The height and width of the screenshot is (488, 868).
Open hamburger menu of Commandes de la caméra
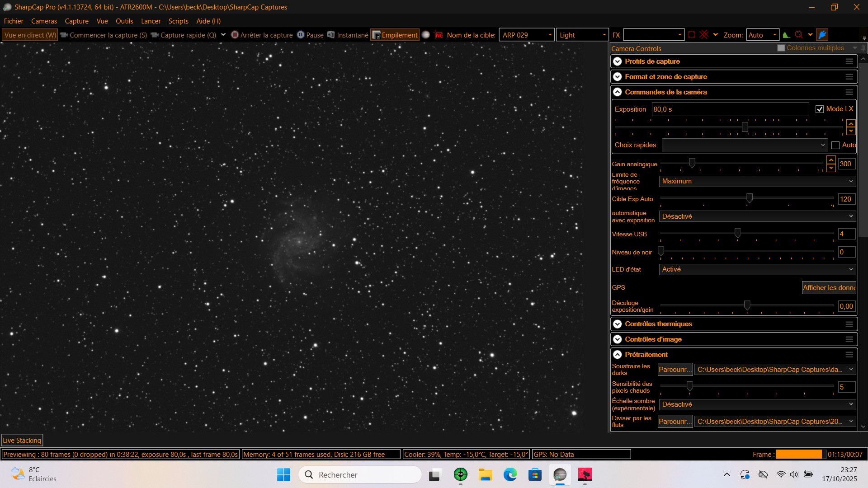pos(849,92)
